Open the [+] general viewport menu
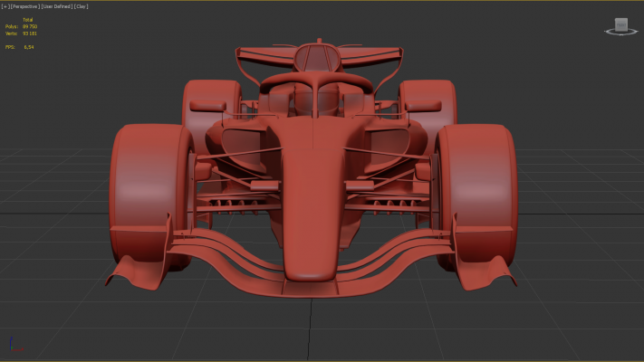644x362 pixels. 5,5
